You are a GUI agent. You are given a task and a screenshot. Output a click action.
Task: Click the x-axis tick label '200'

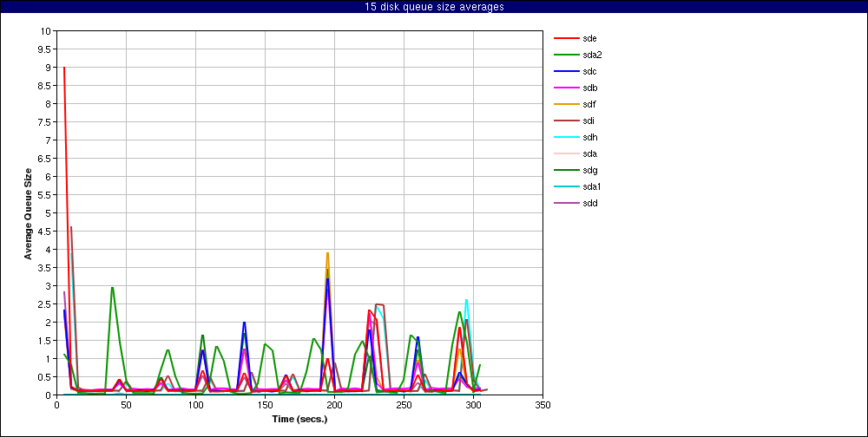[334, 405]
